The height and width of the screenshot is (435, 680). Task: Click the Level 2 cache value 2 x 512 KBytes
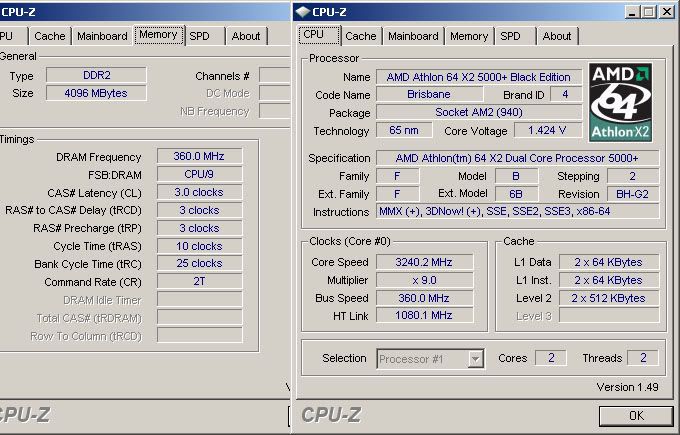608,298
